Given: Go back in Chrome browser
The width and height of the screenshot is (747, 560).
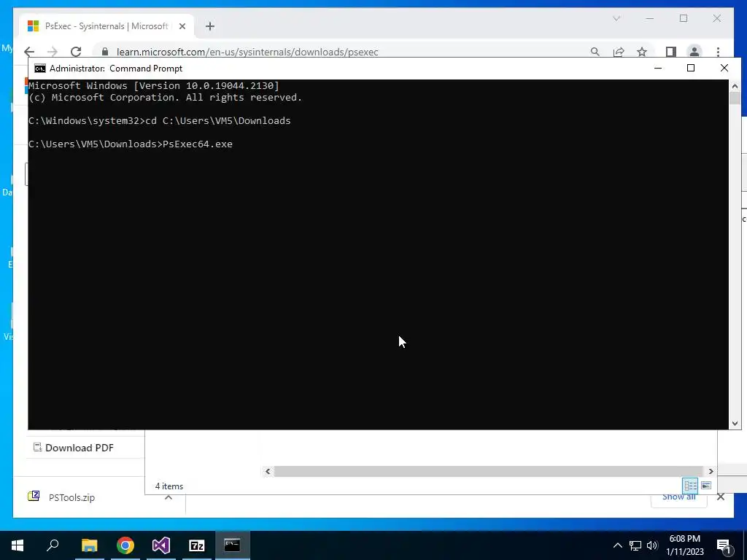Looking at the screenshot, I should [x=29, y=52].
